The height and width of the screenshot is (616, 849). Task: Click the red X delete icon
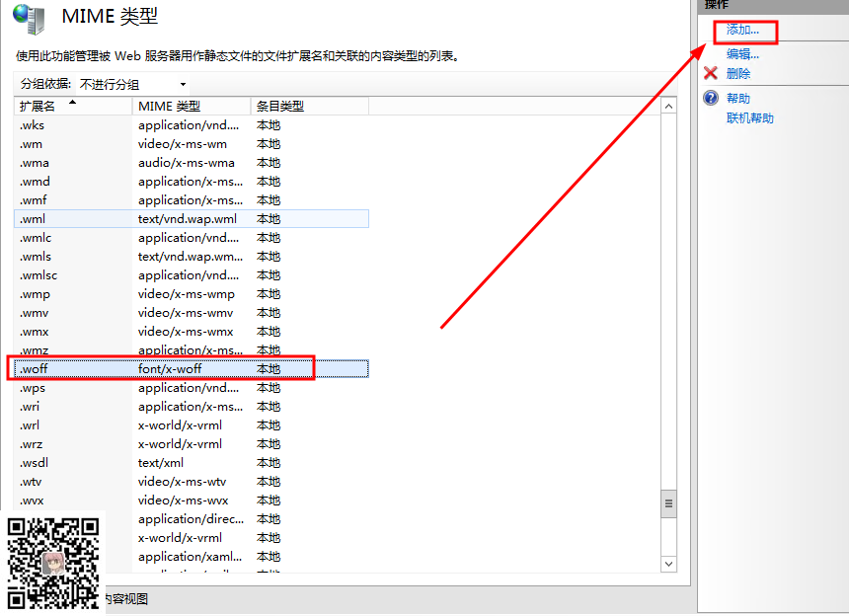coord(710,73)
